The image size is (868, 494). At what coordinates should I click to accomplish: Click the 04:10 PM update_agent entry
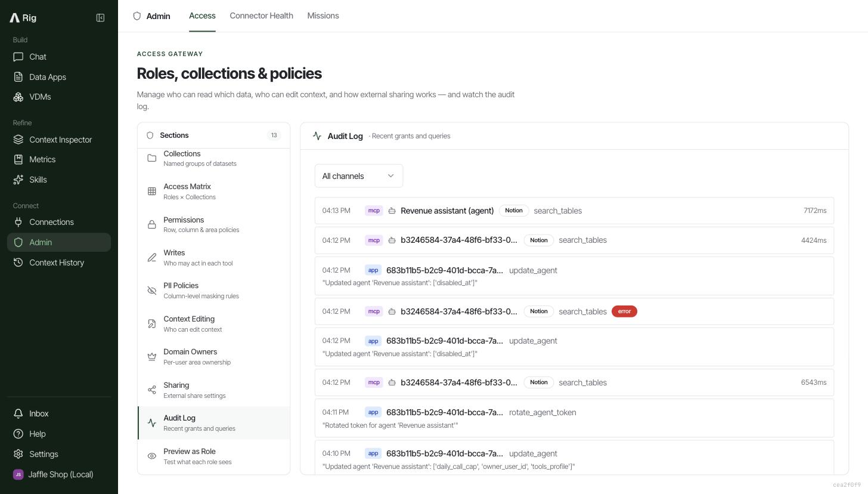point(574,458)
